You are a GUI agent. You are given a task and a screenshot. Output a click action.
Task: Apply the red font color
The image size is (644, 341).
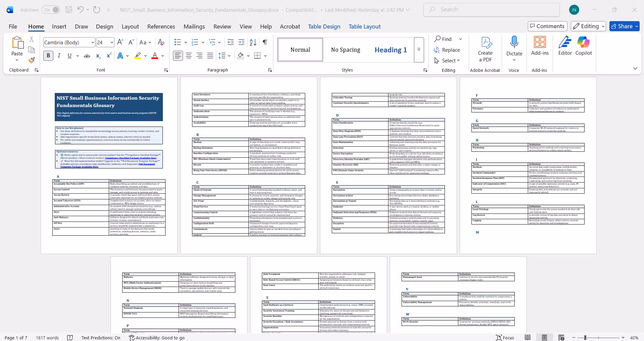pos(155,56)
